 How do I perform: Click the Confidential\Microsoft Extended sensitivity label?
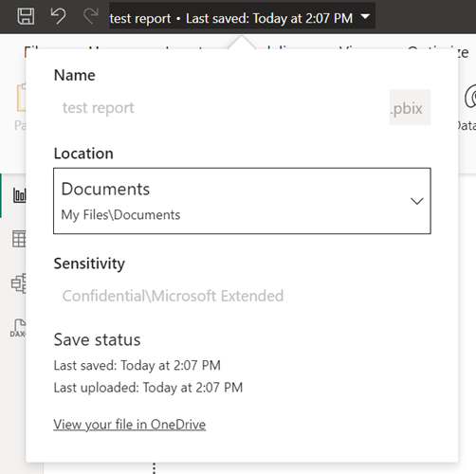(x=173, y=296)
